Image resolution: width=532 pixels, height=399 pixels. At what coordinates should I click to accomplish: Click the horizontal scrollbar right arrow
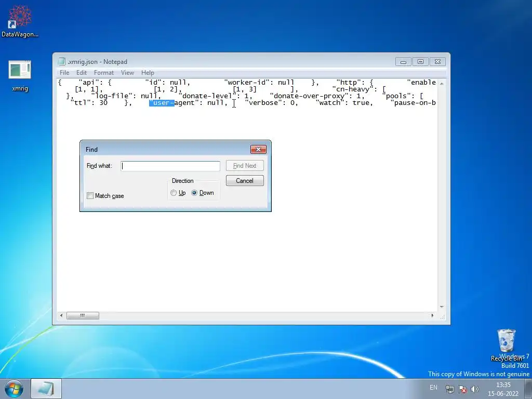point(432,315)
